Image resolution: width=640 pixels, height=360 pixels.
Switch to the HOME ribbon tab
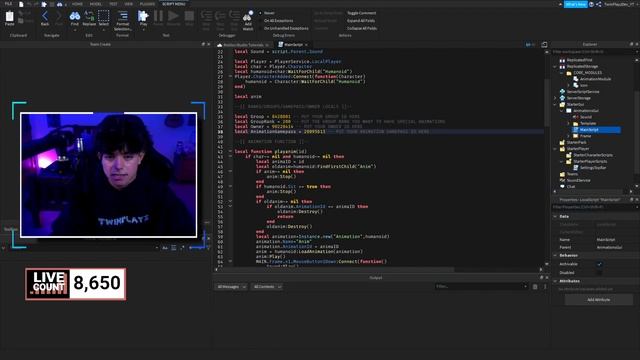tap(77, 4)
